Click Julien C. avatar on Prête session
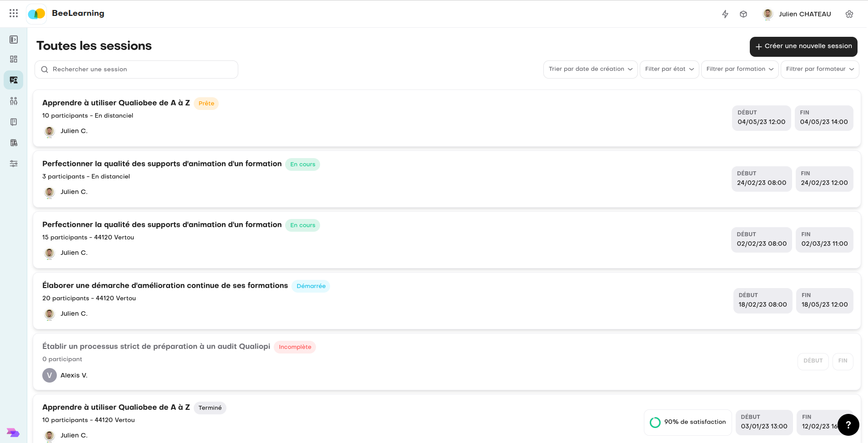The height and width of the screenshot is (443, 868). coord(50,131)
